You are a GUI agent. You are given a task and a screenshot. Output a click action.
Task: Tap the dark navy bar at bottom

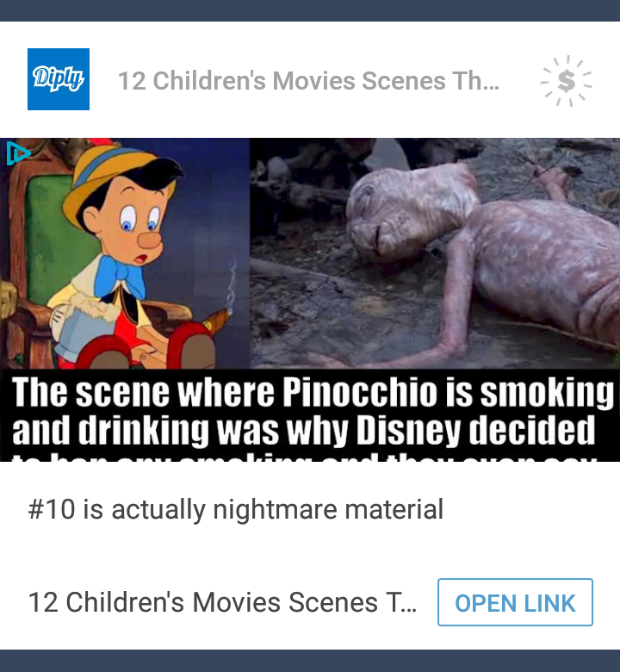click(x=310, y=661)
